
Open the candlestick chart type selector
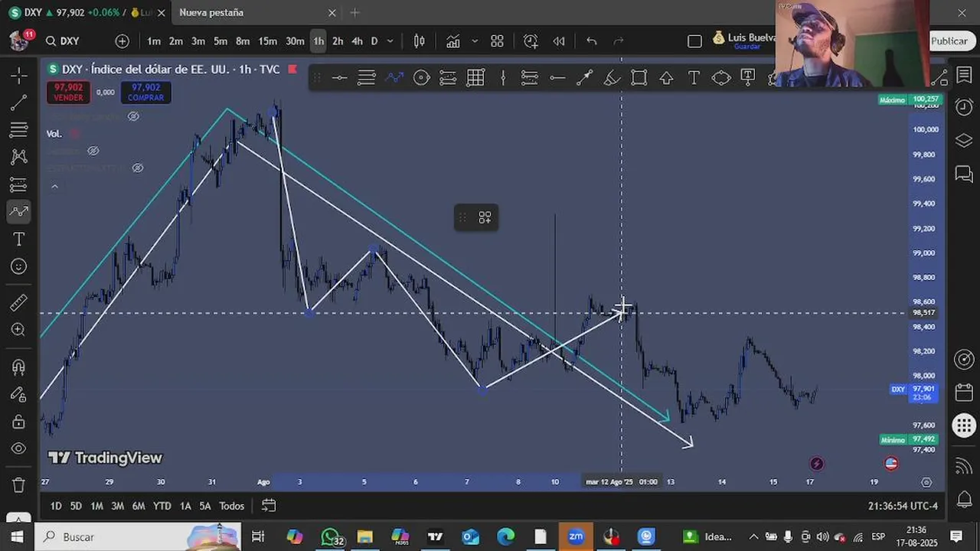(x=419, y=41)
